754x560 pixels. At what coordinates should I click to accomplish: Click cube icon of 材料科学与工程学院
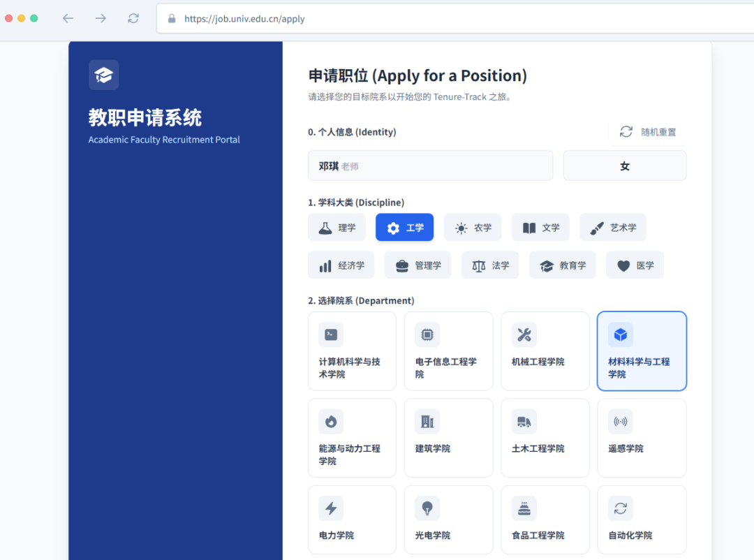pyautogui.click(x=621, y=334)
